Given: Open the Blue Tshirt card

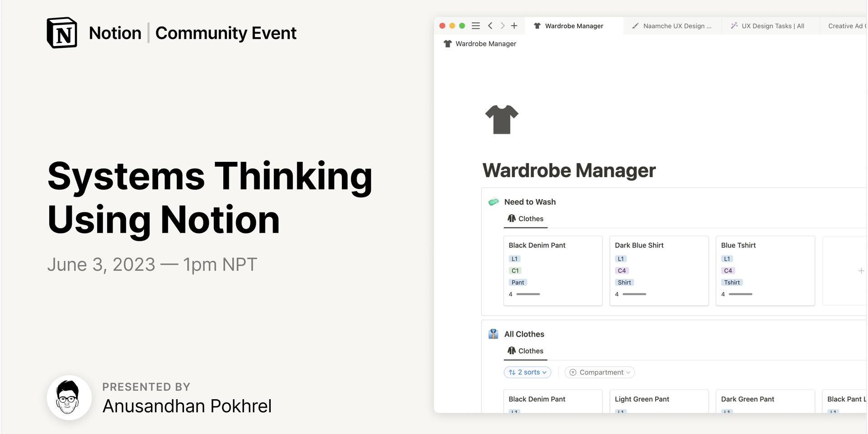Looking at the screenshot, I should 765,270.
